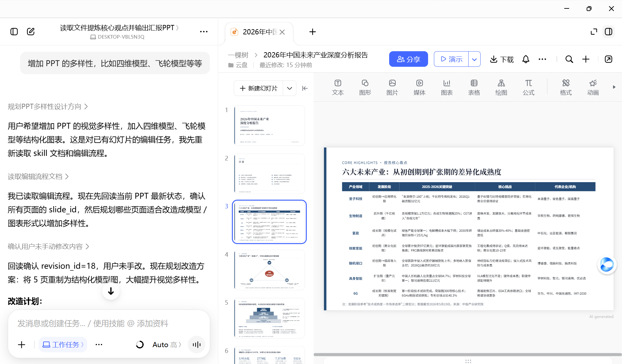The image size is (622, 364).
Task: Select the 绘图 drawing tool
Action: click(501, 88)
